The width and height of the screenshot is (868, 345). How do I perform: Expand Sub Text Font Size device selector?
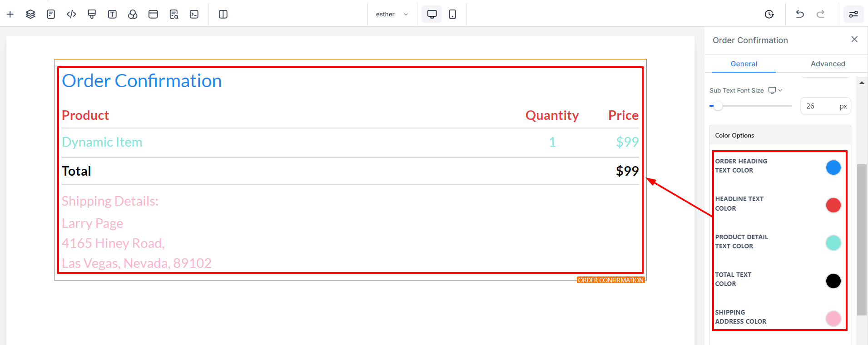pos(775,90)
